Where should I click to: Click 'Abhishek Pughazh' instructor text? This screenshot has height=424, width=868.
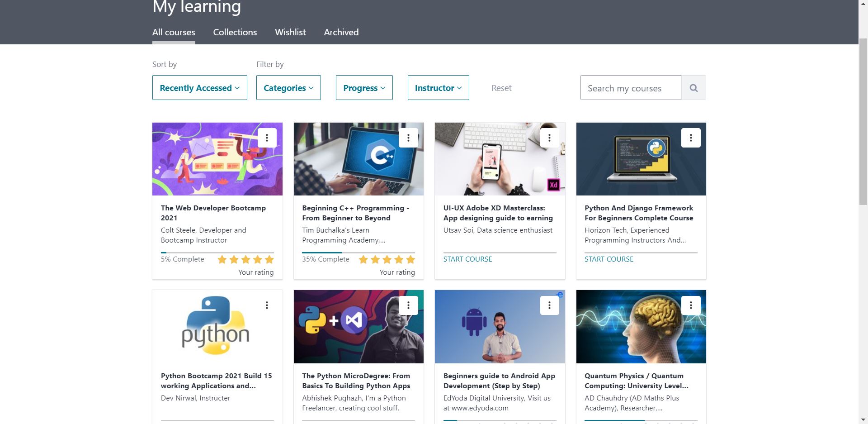[354, 403]
